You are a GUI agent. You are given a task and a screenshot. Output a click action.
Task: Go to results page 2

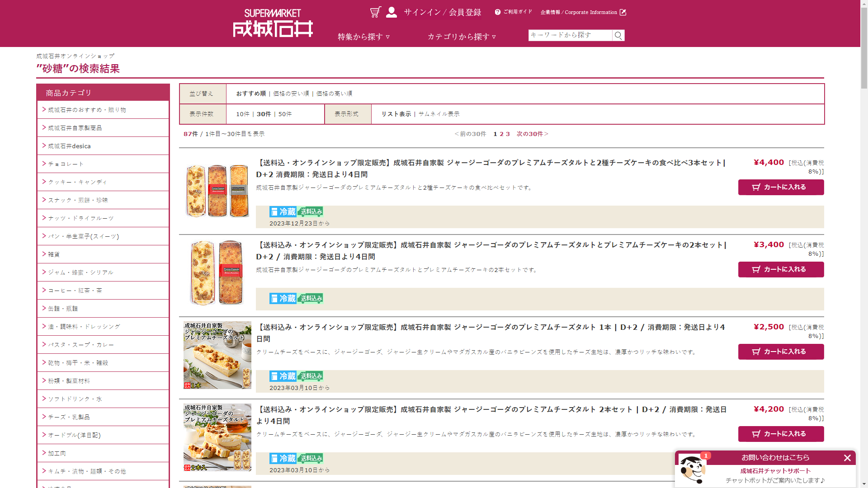pyautogui.click(x=501, y=134)
